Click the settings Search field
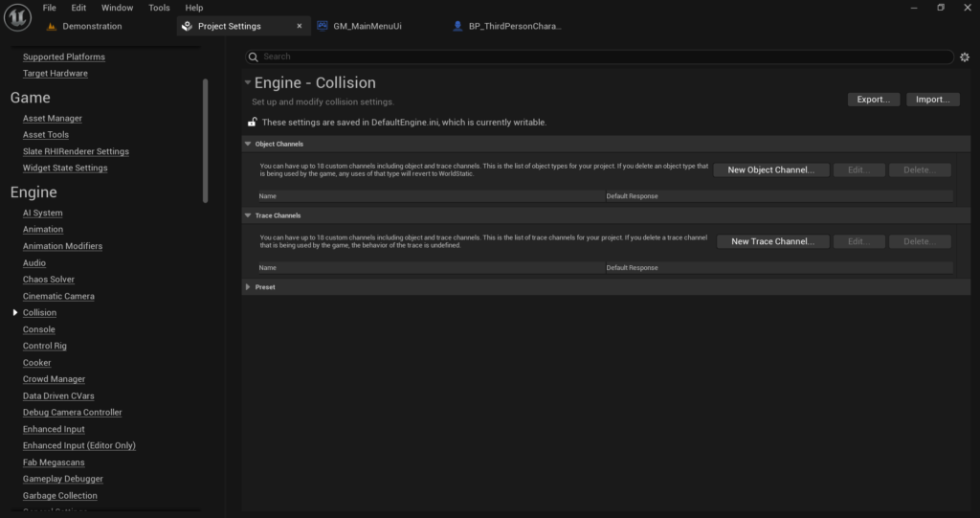Image resolution: width=980 pixels, height=518 pixels. point(599,56)
